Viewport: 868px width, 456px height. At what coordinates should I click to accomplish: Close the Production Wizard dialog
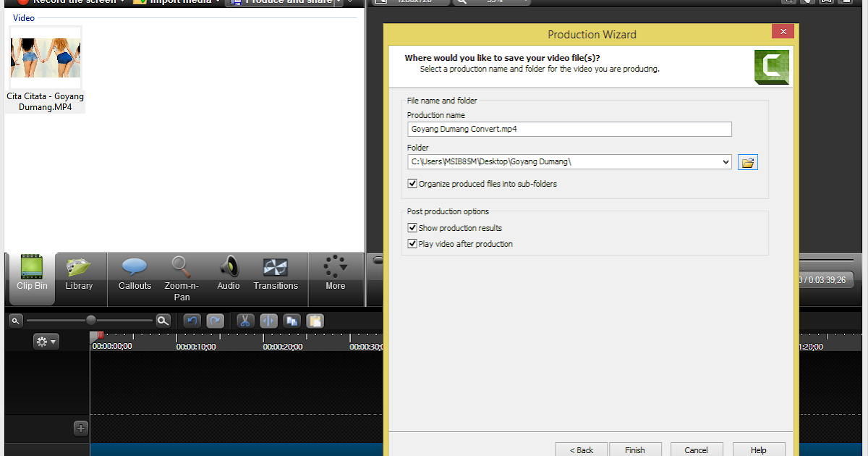tap(782, 32)
